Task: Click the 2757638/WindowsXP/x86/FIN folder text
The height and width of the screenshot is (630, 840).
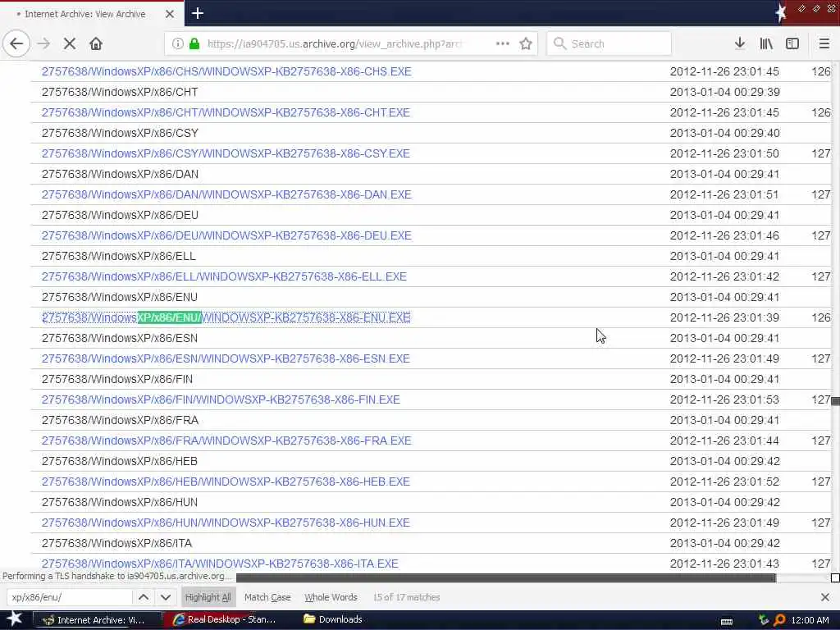Action: [x=117, y=379]
